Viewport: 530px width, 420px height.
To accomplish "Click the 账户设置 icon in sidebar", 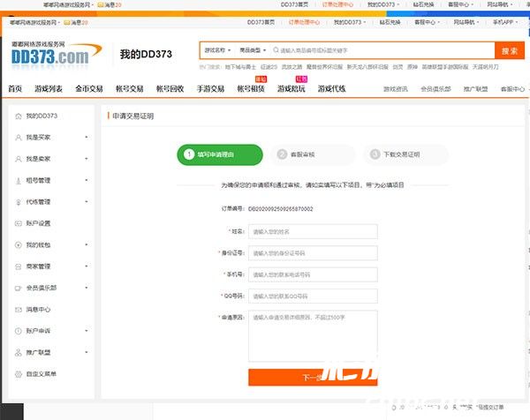I will click(19, 223).
